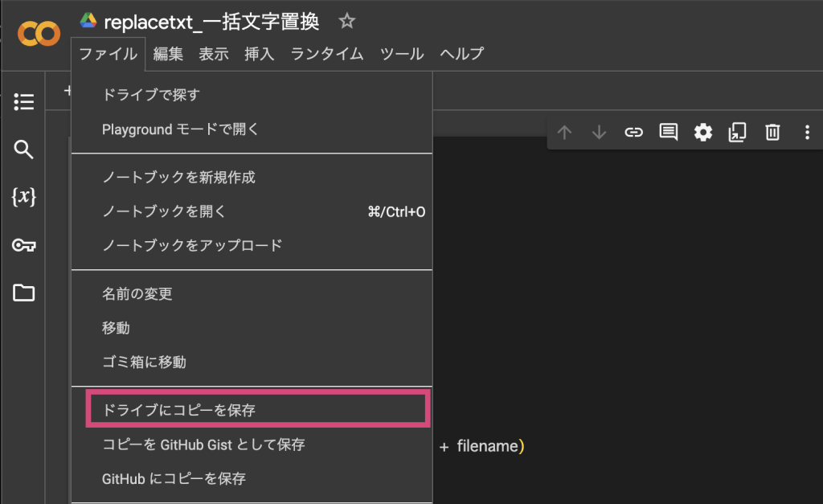Choose ノートブックを新規作成 from the menu
823x504 pixels.
pos(178,177)
